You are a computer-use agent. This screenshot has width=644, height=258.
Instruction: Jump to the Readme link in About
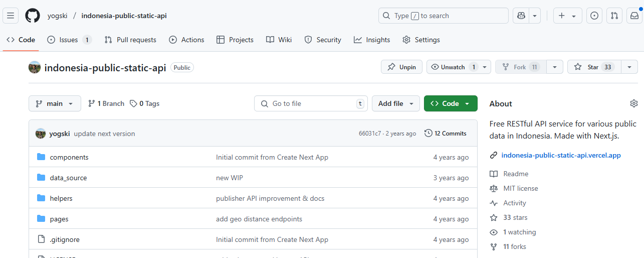coord(509,174)
